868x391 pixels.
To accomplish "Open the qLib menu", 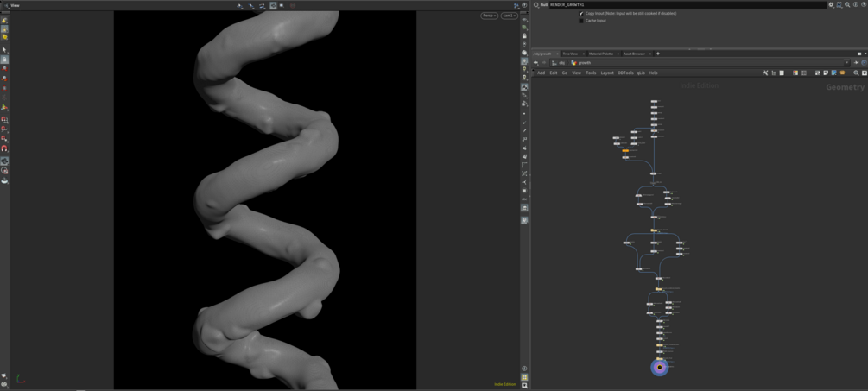I will click(641, 73).
